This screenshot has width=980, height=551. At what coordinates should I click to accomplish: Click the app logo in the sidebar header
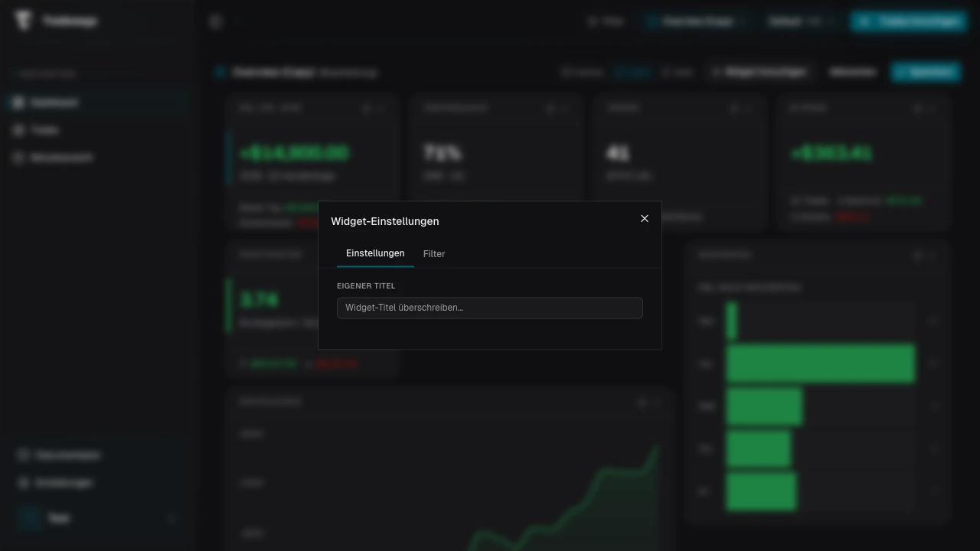pos(24,21)
